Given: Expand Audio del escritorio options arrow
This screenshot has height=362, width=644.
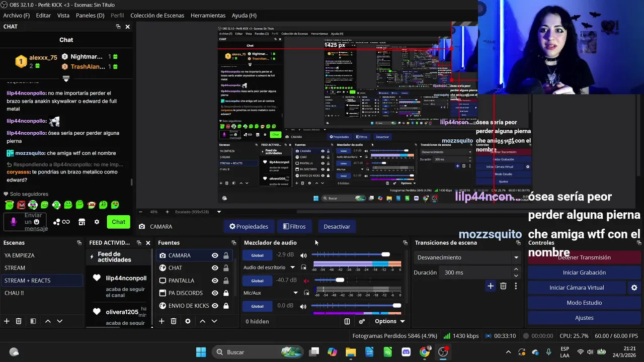Looking at the screenshot, I should [292, 267].
